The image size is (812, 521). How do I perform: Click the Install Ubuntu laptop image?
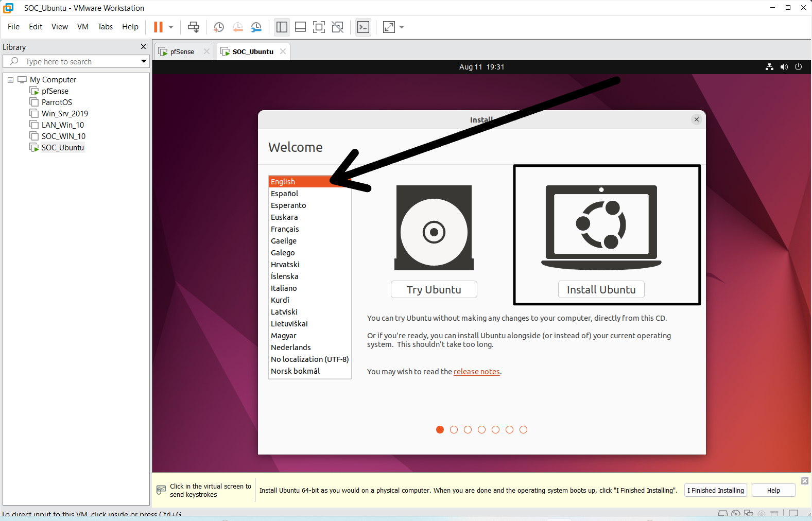601,228
